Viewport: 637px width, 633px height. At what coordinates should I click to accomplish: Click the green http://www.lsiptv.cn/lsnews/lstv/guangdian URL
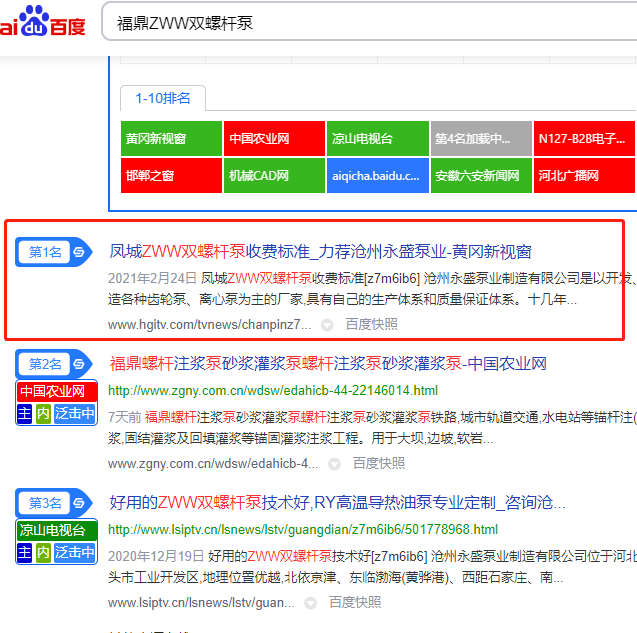[303, 529]
